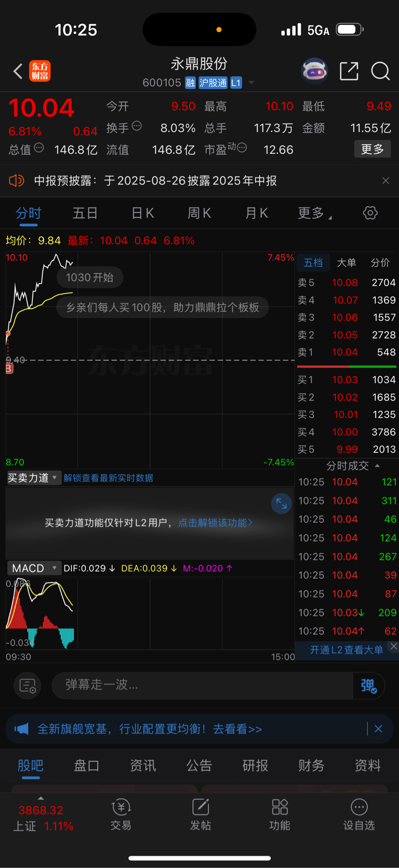
Task: Switch to 资料 tab
Action: coord(367,766)
